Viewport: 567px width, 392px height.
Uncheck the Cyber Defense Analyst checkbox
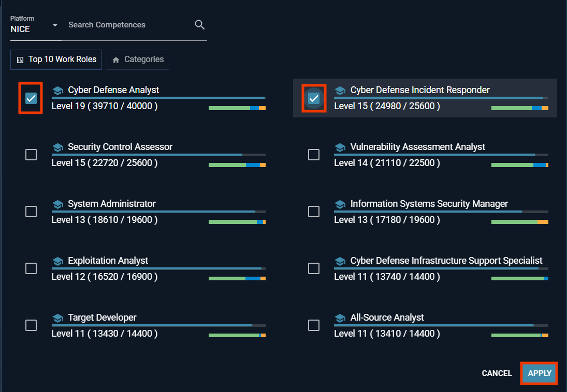pyautogui.click(x=31, y=97)
